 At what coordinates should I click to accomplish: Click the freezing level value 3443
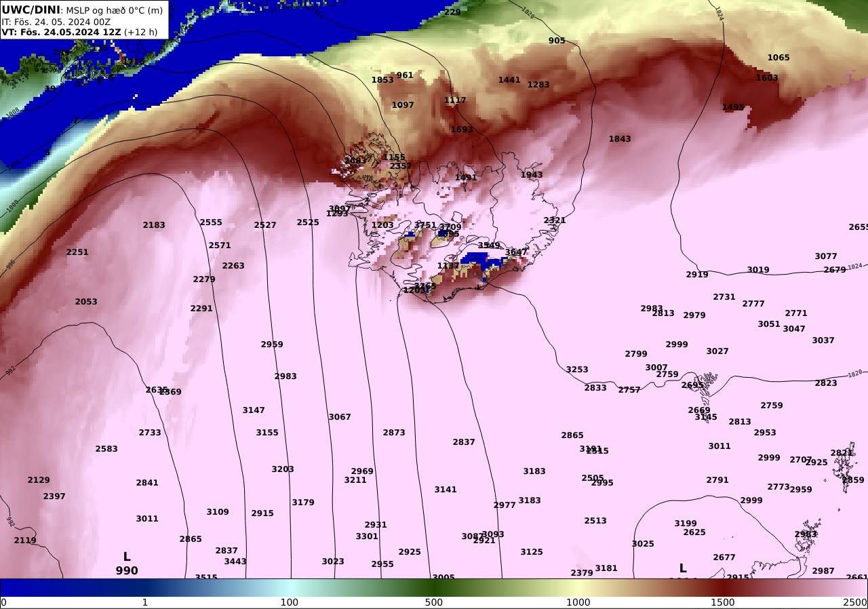pos(235,562)
